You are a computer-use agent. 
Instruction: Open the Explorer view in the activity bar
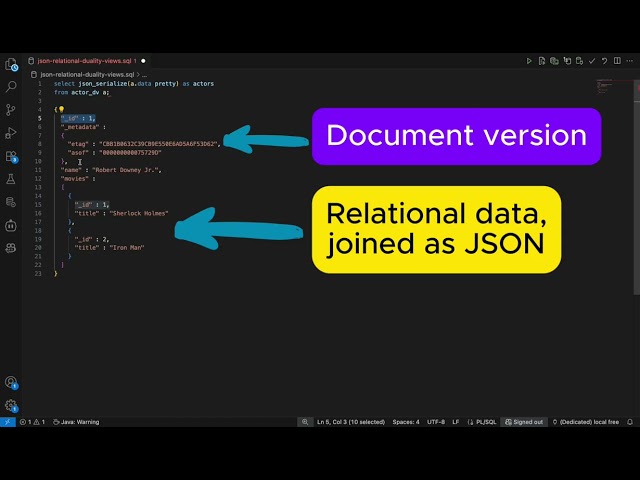(11, 64)
